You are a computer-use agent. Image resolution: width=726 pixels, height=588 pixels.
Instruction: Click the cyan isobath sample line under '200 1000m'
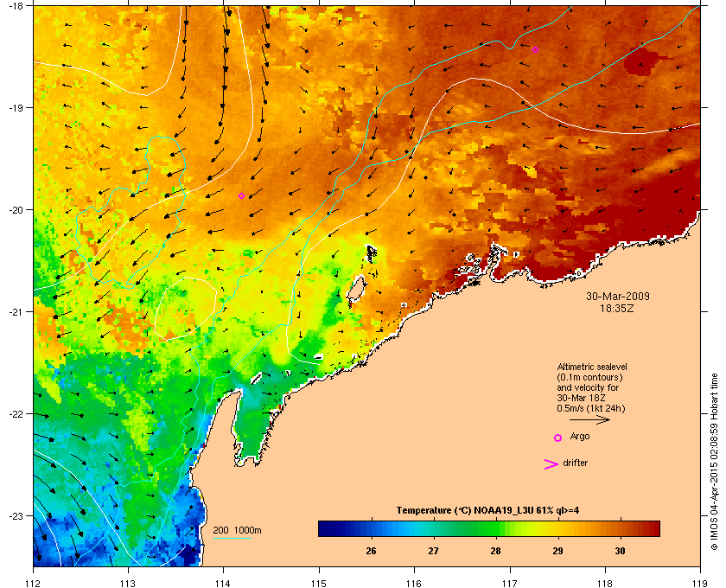tap(232, 539)
